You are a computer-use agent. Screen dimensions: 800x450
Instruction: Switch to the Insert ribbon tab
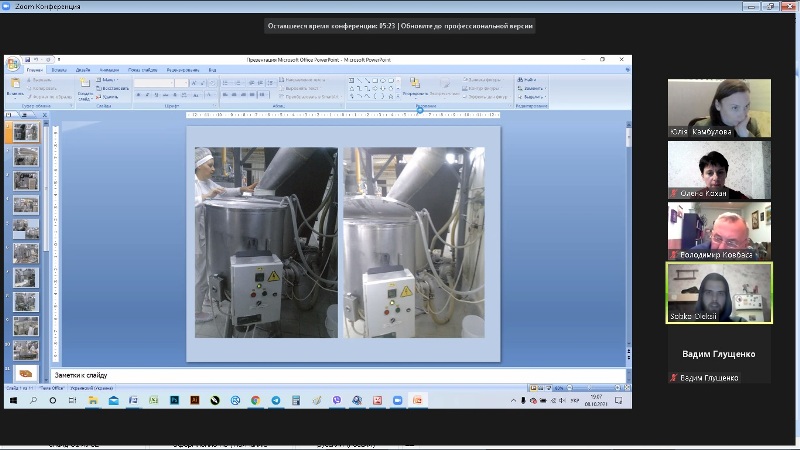coord(60,70)
